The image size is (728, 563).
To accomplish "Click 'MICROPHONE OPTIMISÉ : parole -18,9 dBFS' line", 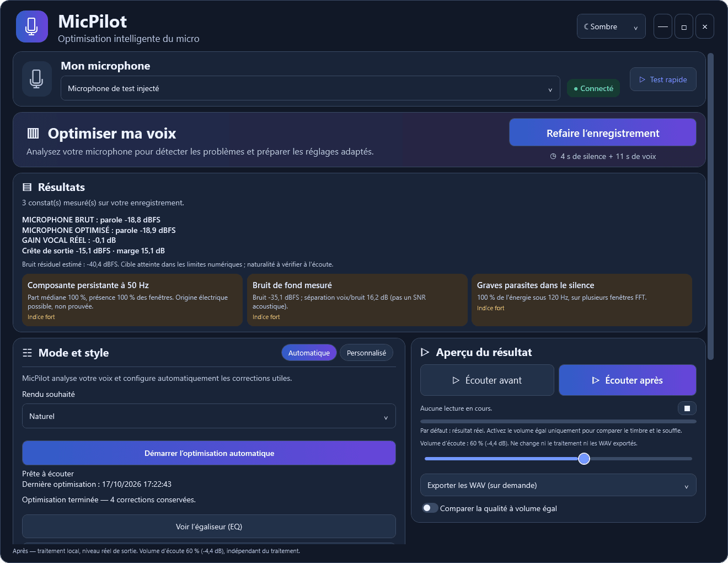I will 99,230.
